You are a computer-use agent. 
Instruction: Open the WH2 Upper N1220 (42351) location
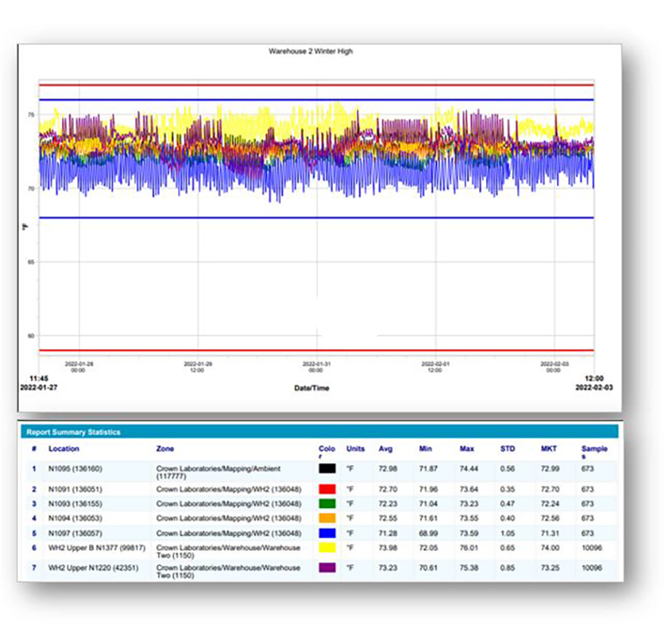[x=94, y=568]
